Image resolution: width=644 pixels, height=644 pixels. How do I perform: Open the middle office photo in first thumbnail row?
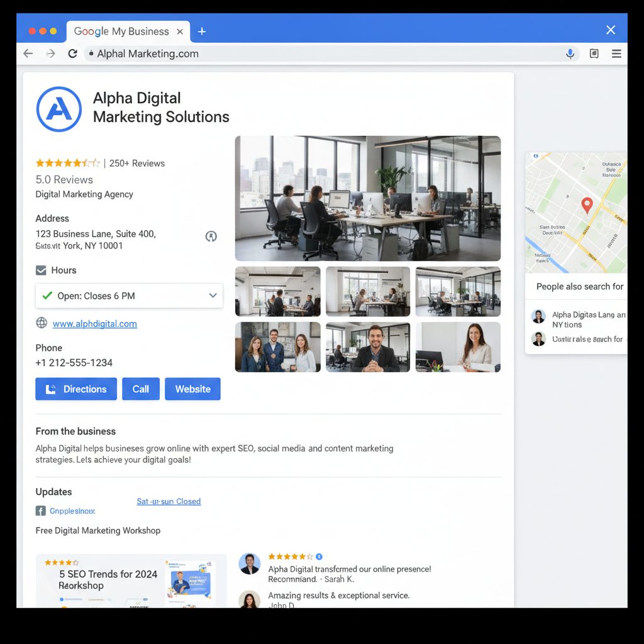[x=367, y=292]
